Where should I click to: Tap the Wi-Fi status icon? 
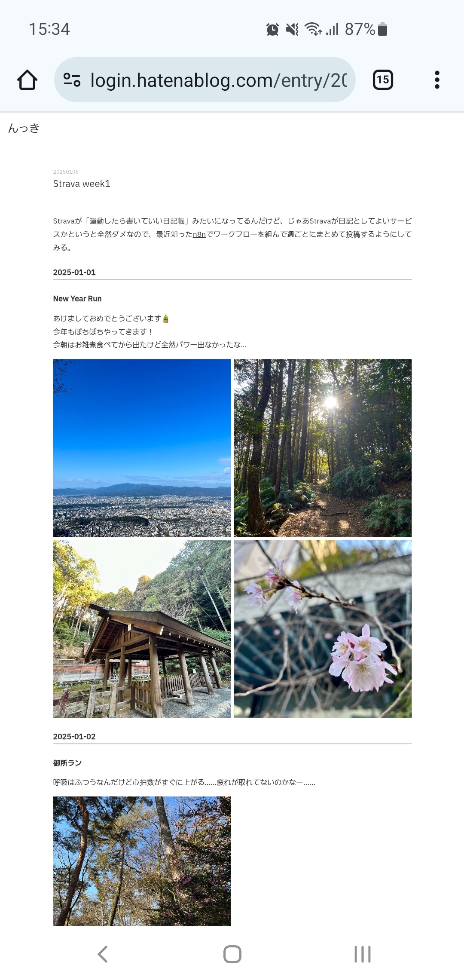click(x=313, y=29)
